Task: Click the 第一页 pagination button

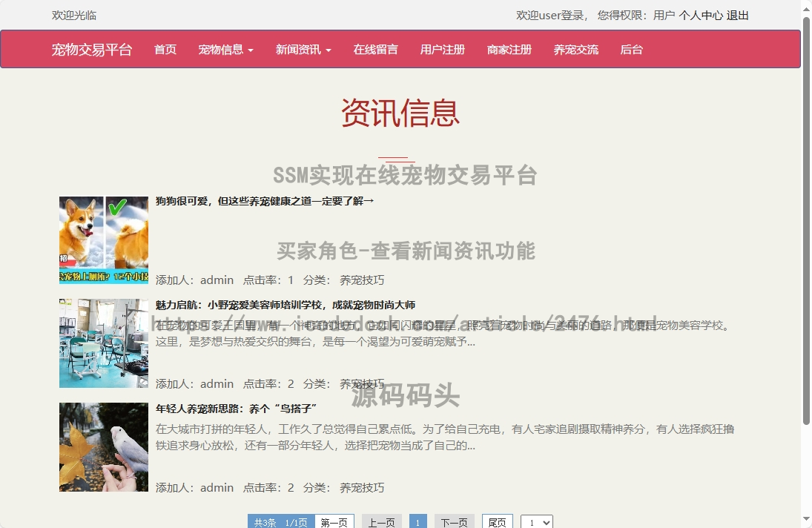Action: (334, 522)
